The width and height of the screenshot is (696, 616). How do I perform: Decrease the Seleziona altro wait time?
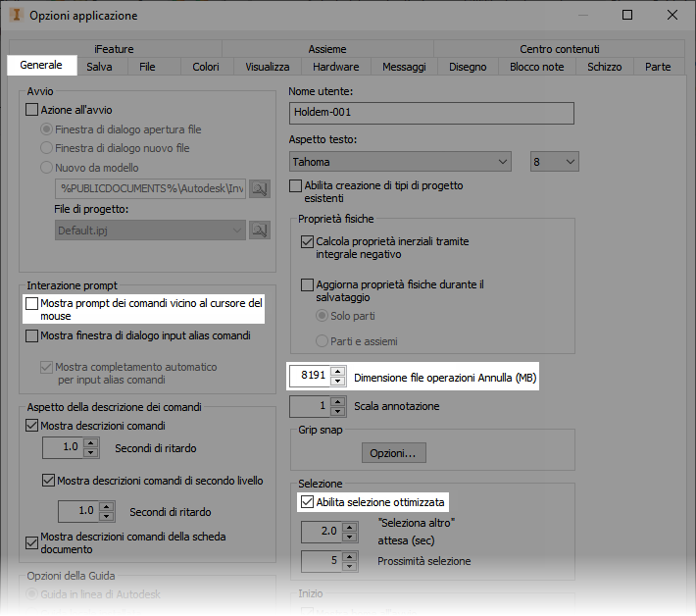tap(350, 537)
